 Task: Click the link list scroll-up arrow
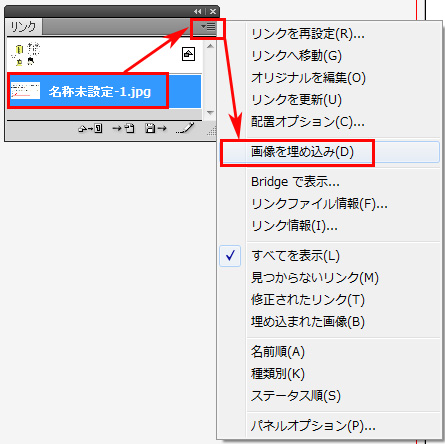tap(210, 46)
